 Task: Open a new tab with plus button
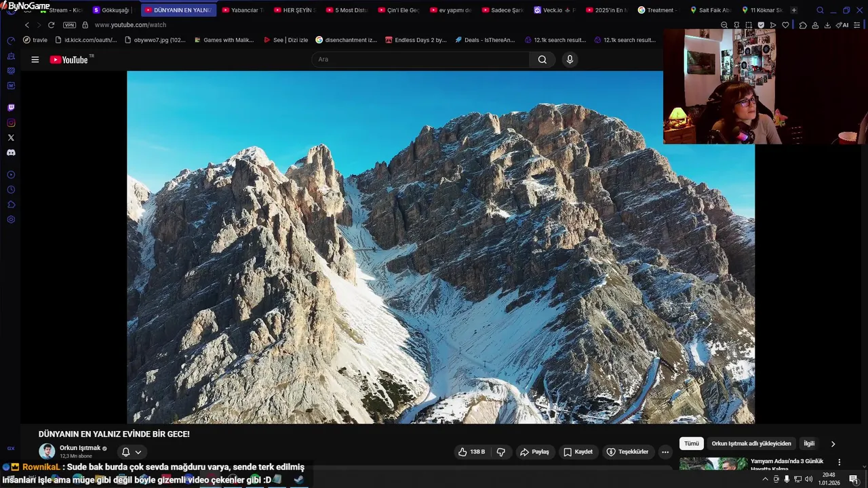coord(794,10)
